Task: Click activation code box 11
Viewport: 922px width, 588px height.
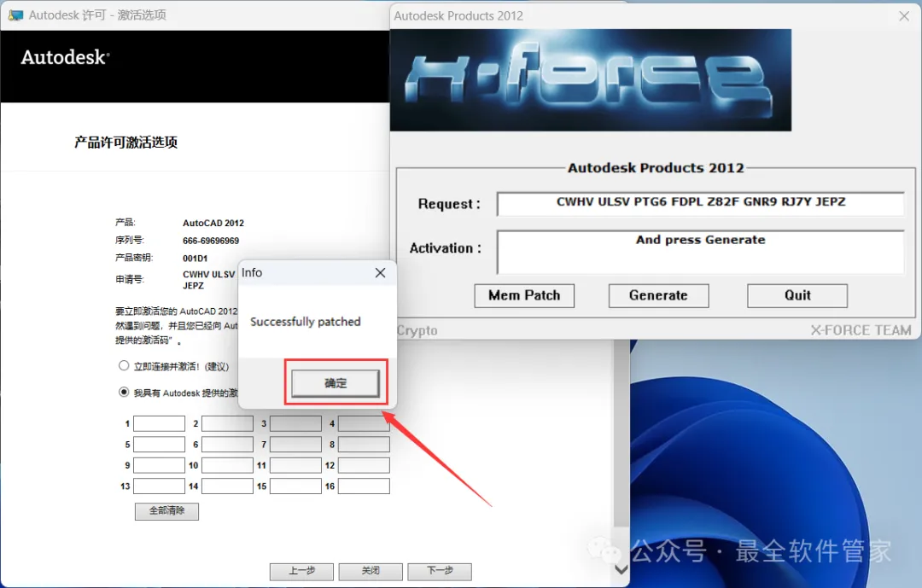Action: click(295, 465)
